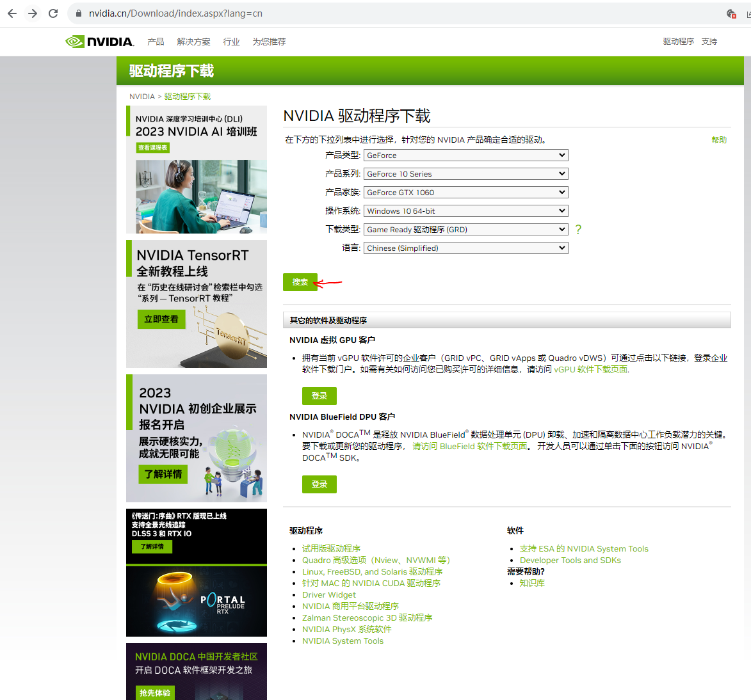Click the browser back arrow
Screen dimensions: 751x700
coord(12,13)
